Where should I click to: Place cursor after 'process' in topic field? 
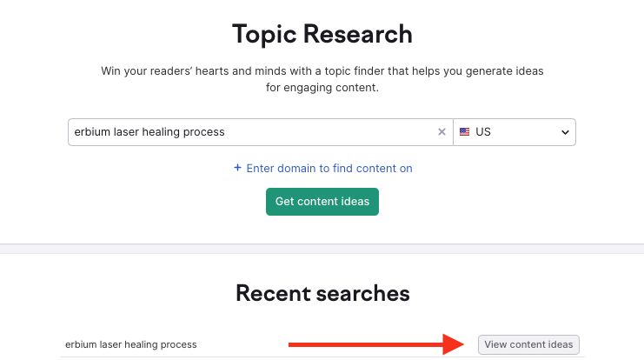pyautogui.click(x=226, y=132)
